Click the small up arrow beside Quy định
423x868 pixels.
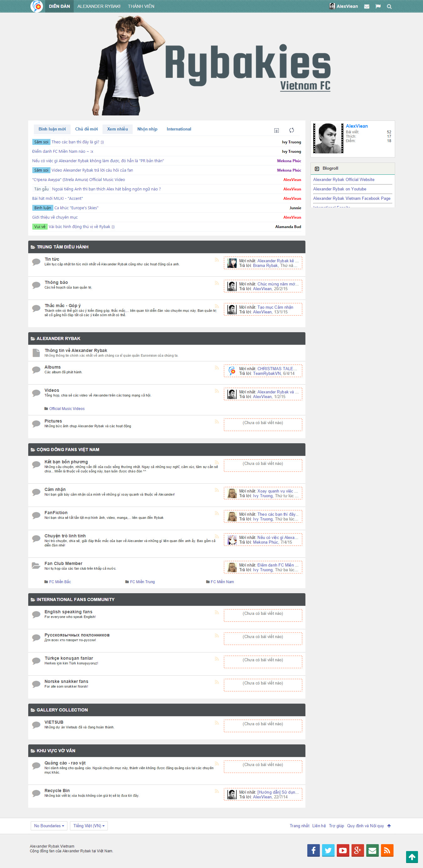[x=389, y=826]
